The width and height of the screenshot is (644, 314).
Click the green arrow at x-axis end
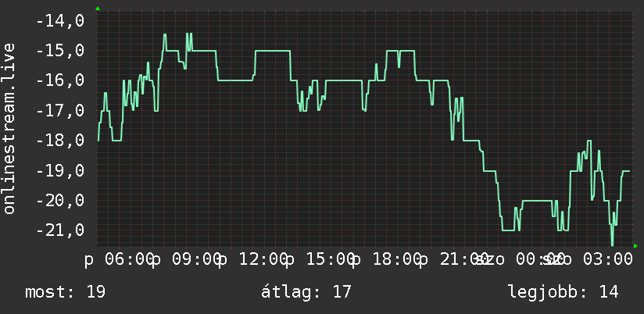pyautogui.click(x=635, y=246)
